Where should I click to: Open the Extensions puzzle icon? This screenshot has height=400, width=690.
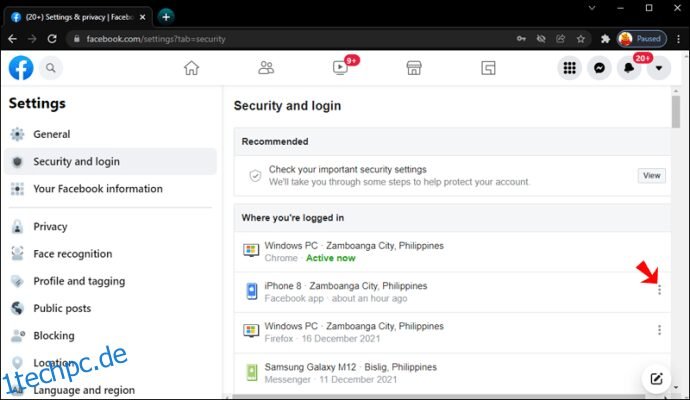pos(606,39)
